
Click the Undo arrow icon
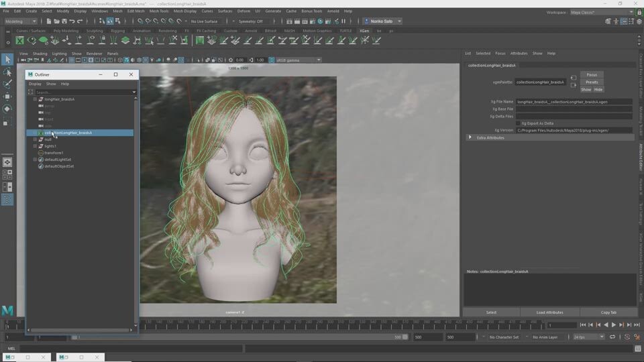(x=72, y=21)
